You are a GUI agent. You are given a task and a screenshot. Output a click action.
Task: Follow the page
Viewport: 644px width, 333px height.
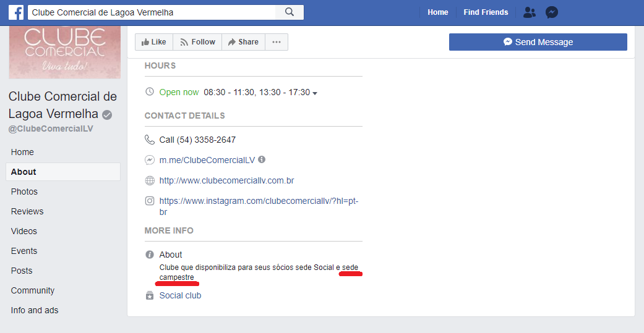coord(197,42)
